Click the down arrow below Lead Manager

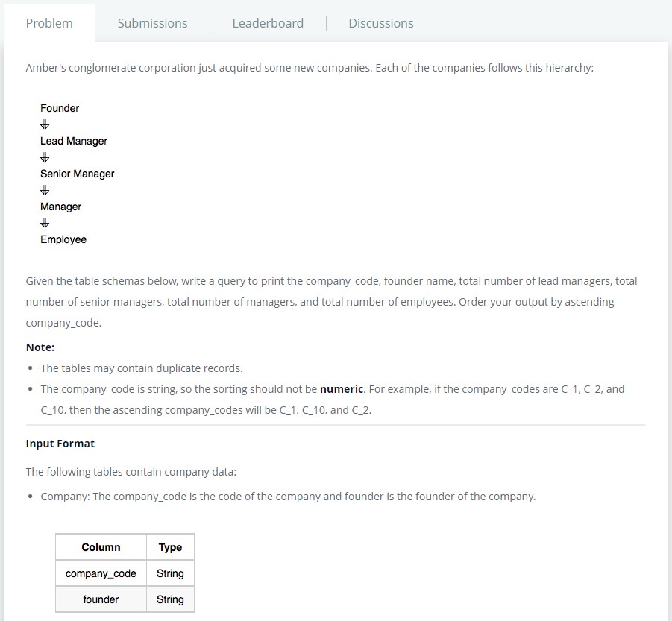pyautogui.click(x=45, y=157)
